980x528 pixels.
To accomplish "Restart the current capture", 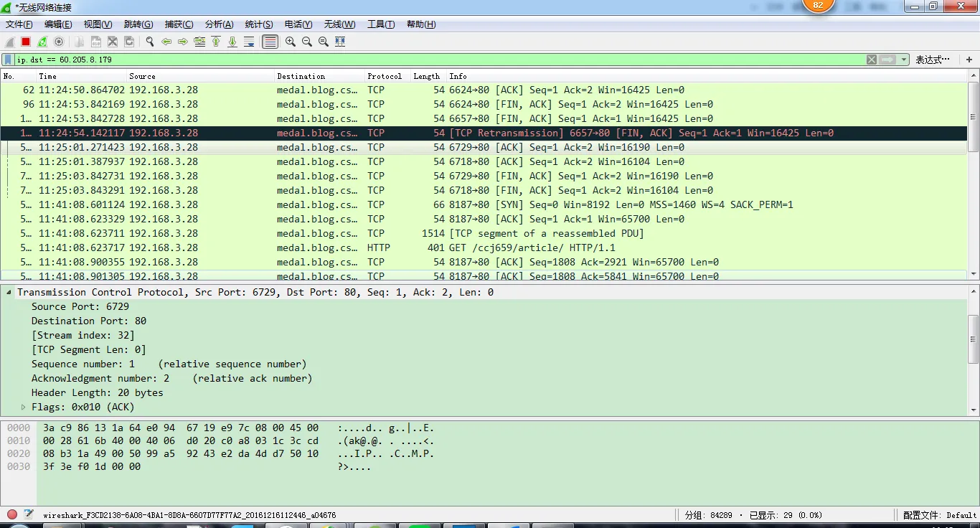I will pyautogui.click(x=42, y=42).
